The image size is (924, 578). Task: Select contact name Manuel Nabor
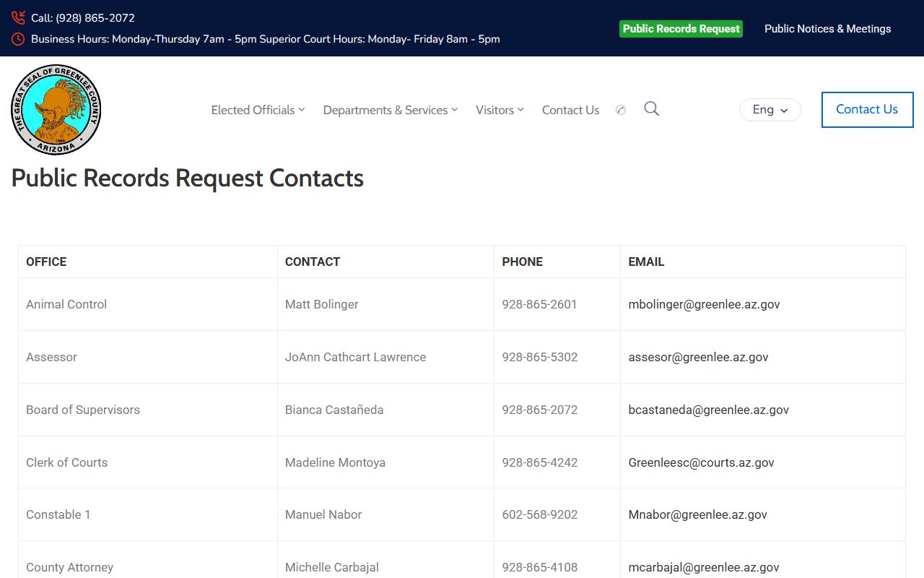[323, 514]
